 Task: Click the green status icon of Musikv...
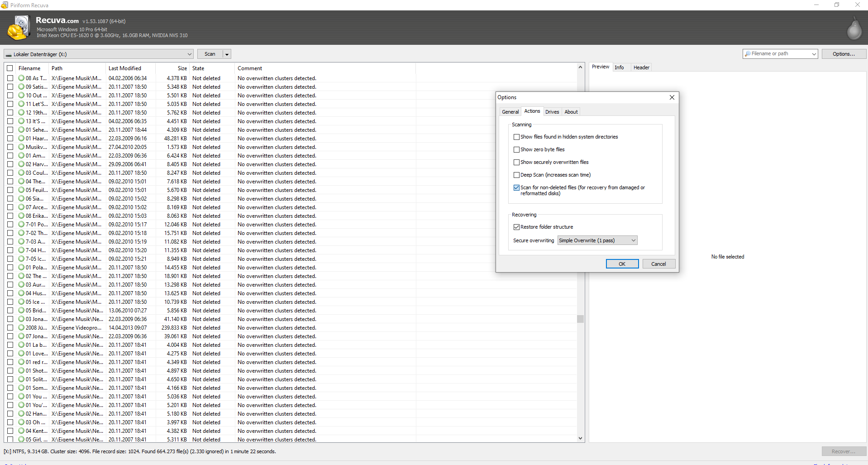pos(21,147)
